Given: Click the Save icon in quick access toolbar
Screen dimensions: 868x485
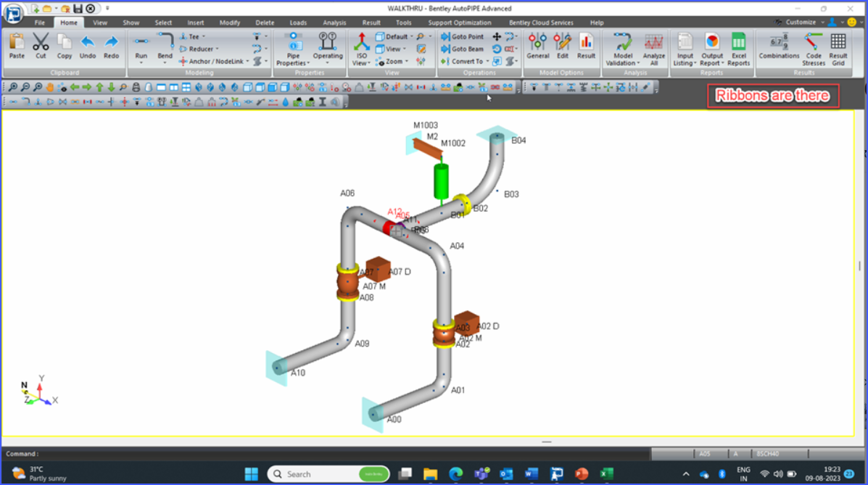Looking at the screenshot, I should 78,8.
